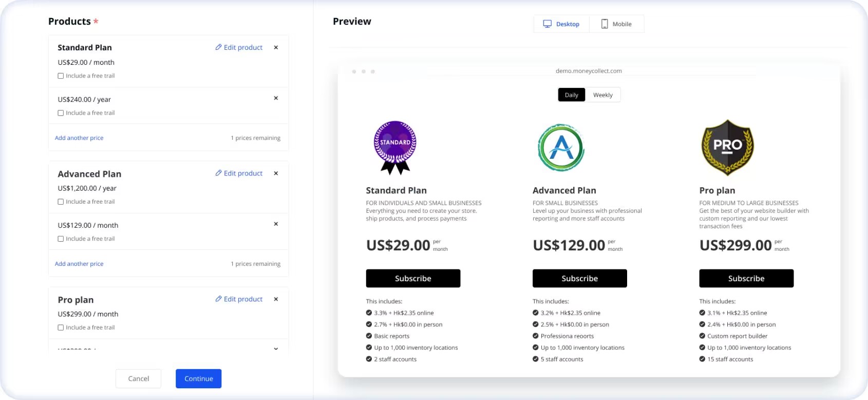Switch preview to Desktop view
Image resolution: width=868 pixels, height=400 pixels.
[561, 24]
